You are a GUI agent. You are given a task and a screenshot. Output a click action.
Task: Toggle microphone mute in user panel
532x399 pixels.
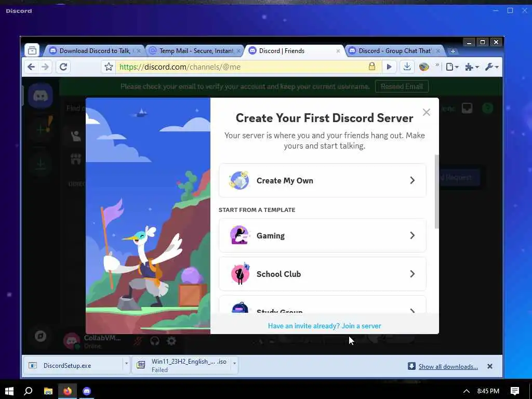(x=138, y=341)
